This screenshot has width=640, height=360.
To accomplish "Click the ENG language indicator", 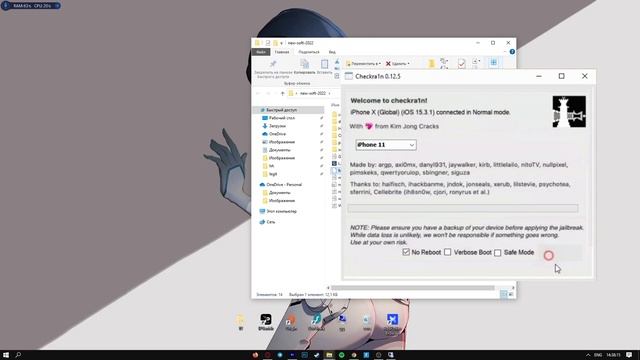I will pos(598,355).
